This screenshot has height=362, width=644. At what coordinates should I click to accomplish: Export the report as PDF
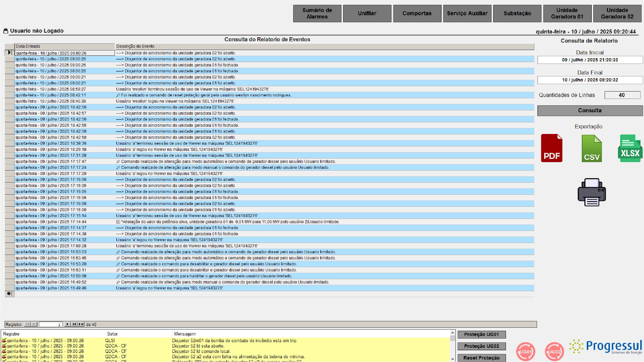click(551, 148)
